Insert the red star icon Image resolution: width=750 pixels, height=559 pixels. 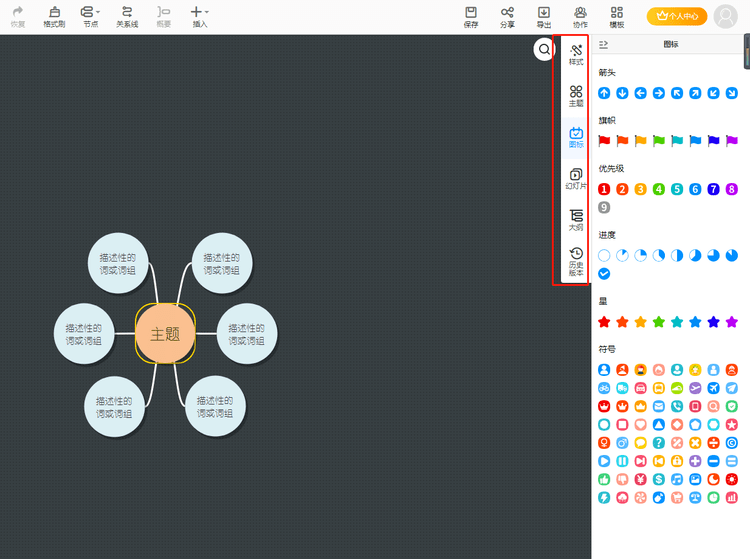pos(604,322)
